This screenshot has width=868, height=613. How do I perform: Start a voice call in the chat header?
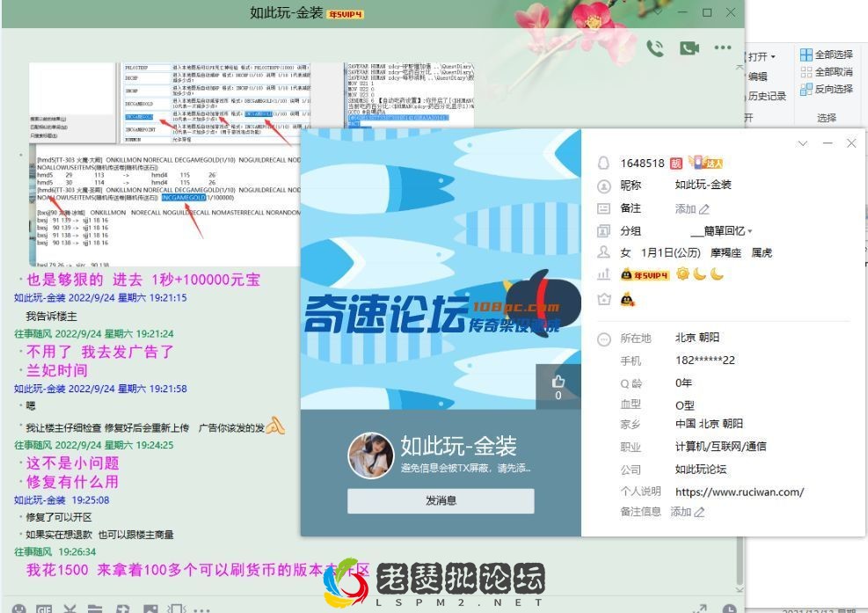coord(655,48)
